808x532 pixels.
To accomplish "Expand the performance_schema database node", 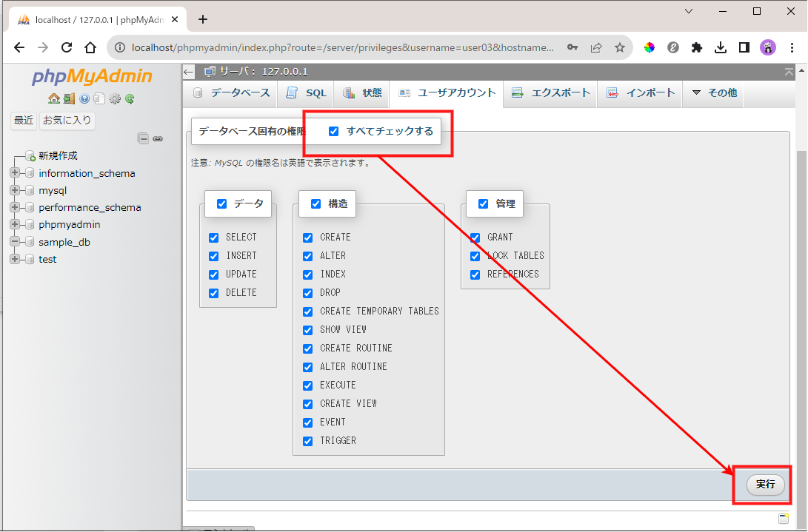I will coord(14,207).
